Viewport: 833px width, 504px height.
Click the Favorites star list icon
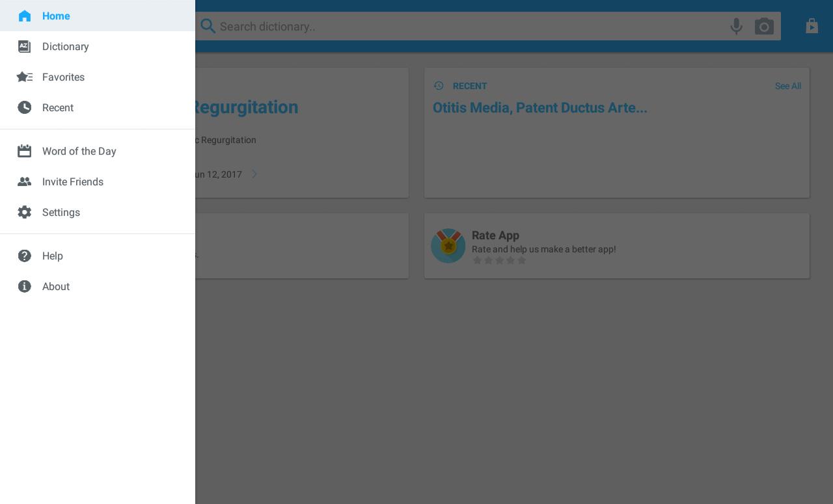(25, 77)
